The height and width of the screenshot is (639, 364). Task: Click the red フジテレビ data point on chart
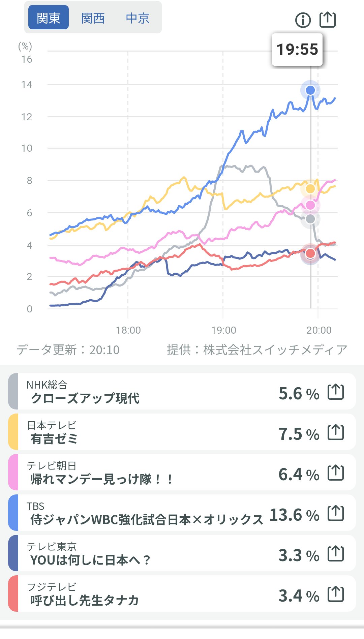tap(310, 253)
